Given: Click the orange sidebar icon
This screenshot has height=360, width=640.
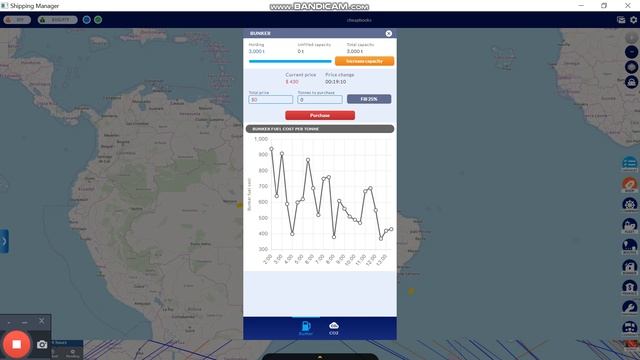Looking at the screenshot, I should pos(629,184).
